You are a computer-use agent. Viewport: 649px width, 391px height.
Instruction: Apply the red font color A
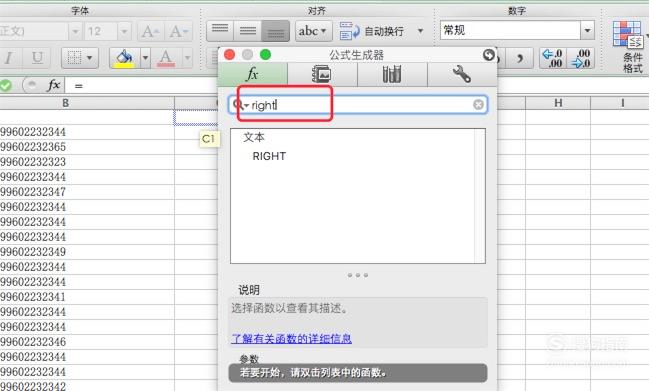click(x=166, y=58)
